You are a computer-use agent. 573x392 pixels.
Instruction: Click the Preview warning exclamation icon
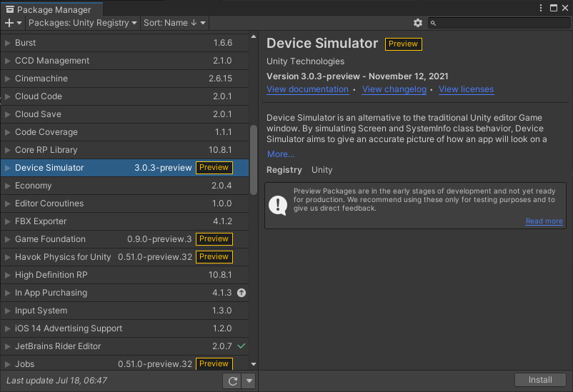278,206
